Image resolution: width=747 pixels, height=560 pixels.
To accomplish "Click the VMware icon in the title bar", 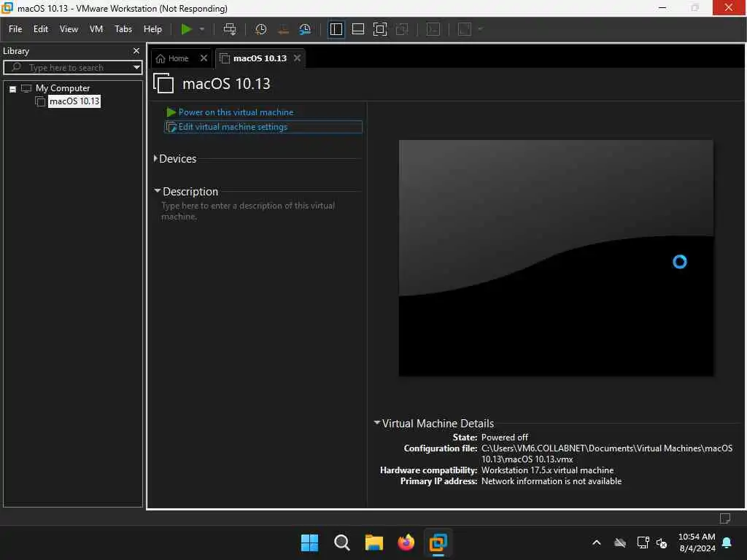I will (7, 7).
